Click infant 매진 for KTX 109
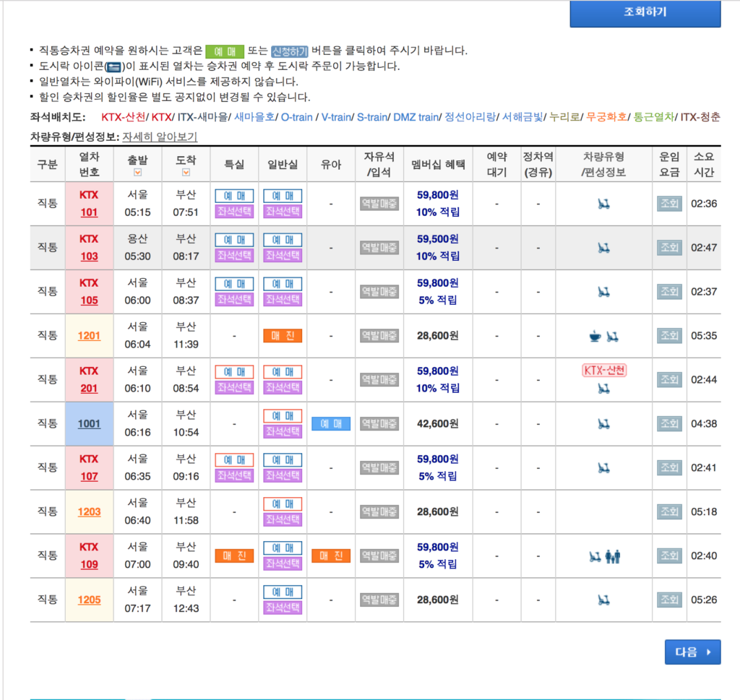 331,556
